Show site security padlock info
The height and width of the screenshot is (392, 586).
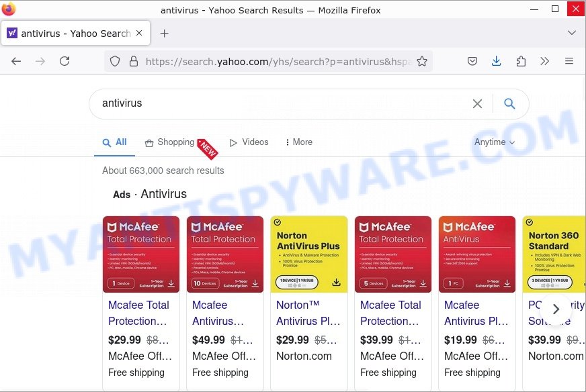click(134, 61)
